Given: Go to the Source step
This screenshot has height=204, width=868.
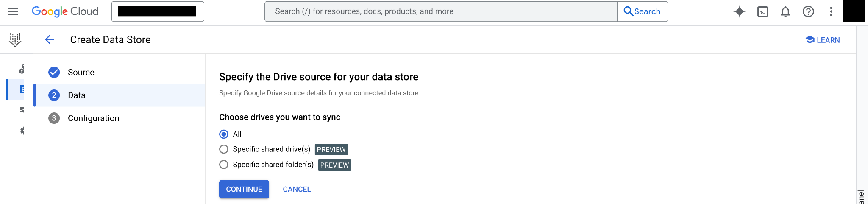Looking at the screenshot, I should click(x=81, y=73).
